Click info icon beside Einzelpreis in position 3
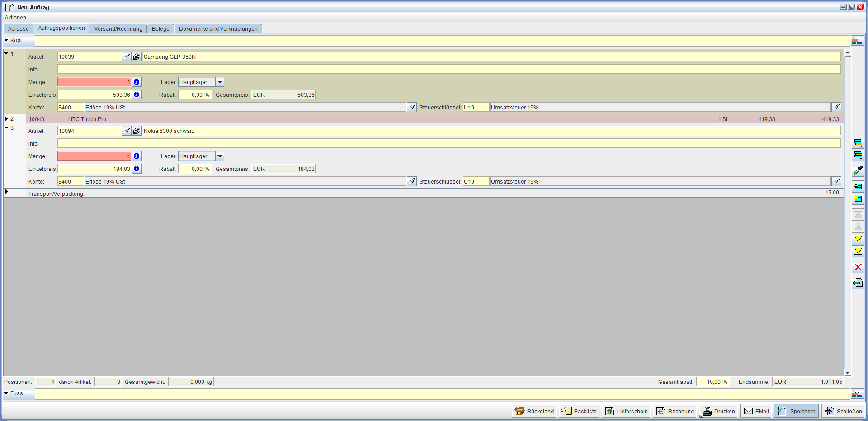Screen dimensions: 868x421 pos(137,169)
